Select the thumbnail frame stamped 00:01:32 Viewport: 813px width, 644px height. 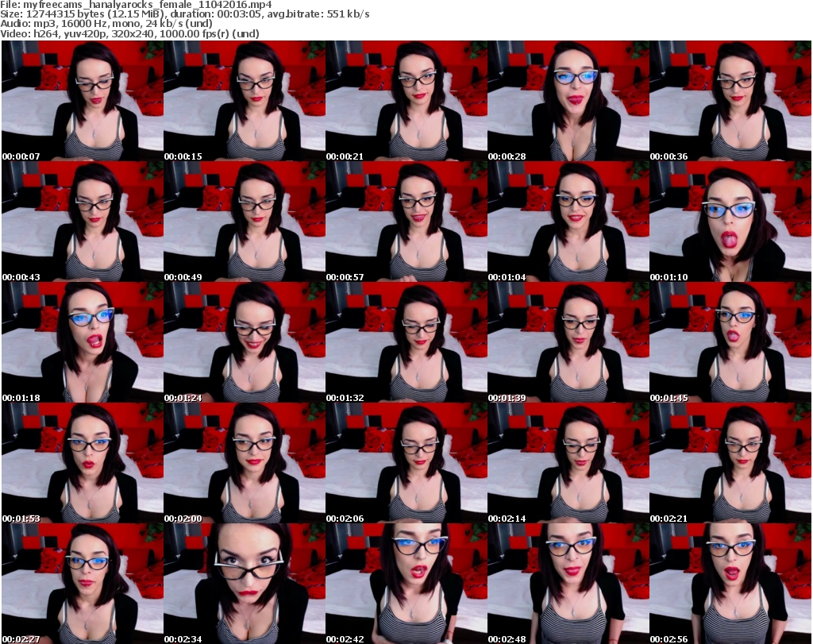[406, 342]
